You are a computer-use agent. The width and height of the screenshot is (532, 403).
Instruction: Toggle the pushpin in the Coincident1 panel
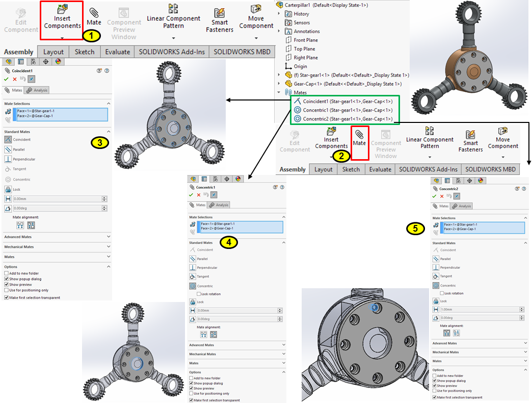[31, 79]
